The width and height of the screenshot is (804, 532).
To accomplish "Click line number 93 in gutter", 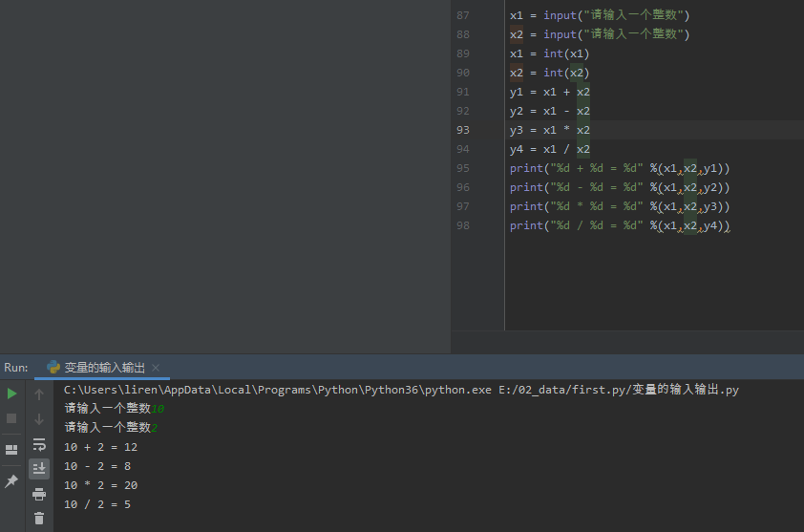I will (x=463, y=130).
